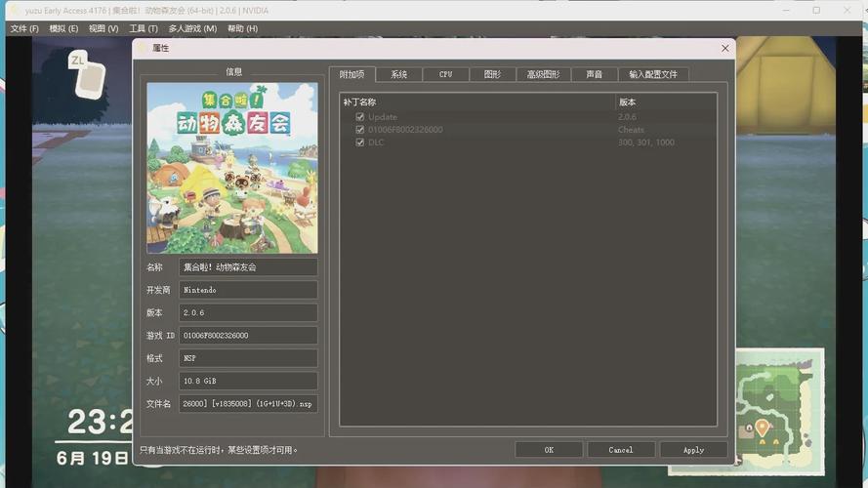Viewport: 868px width, 488px height.
Task: Click the 版本 field showing 2.0.6
Action: (248, 312)
